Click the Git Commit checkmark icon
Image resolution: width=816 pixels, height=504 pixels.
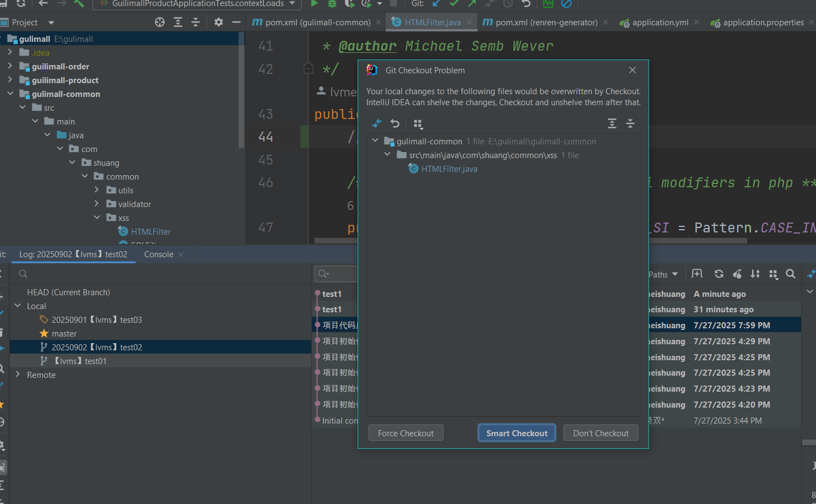coord(454,4)
